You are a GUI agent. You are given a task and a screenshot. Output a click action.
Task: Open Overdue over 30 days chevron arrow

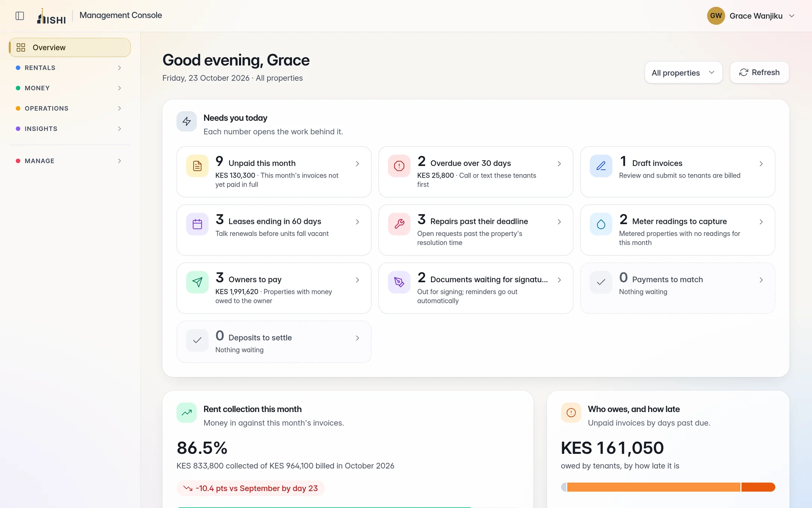pos(559,164)
